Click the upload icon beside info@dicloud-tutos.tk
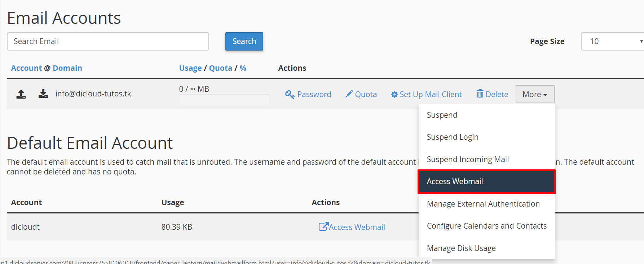 (21, 94)
